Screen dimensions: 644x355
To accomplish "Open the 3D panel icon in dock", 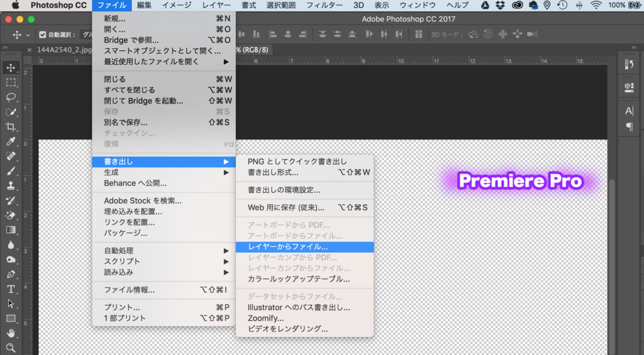I will click(629, 87).
